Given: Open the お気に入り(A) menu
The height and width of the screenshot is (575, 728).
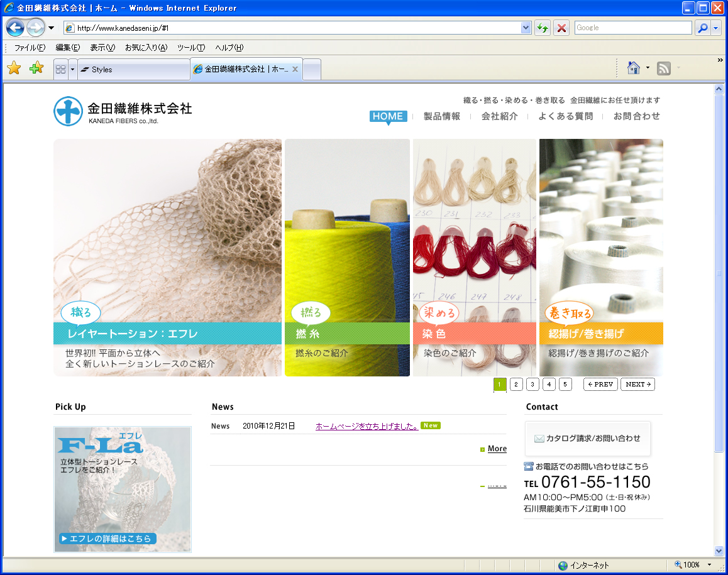Looking at the screenshot, I should [x=146, y=48].
